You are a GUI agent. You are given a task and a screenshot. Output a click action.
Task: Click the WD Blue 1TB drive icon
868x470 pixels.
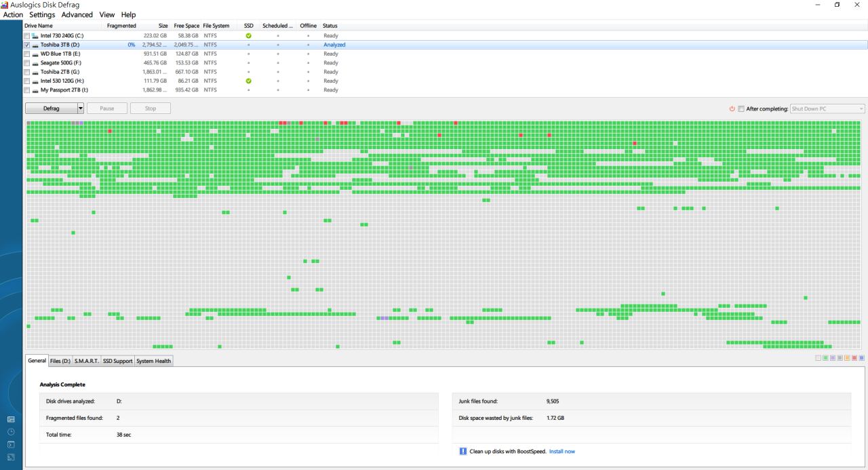pyautogui.click(x=35, y=54)
